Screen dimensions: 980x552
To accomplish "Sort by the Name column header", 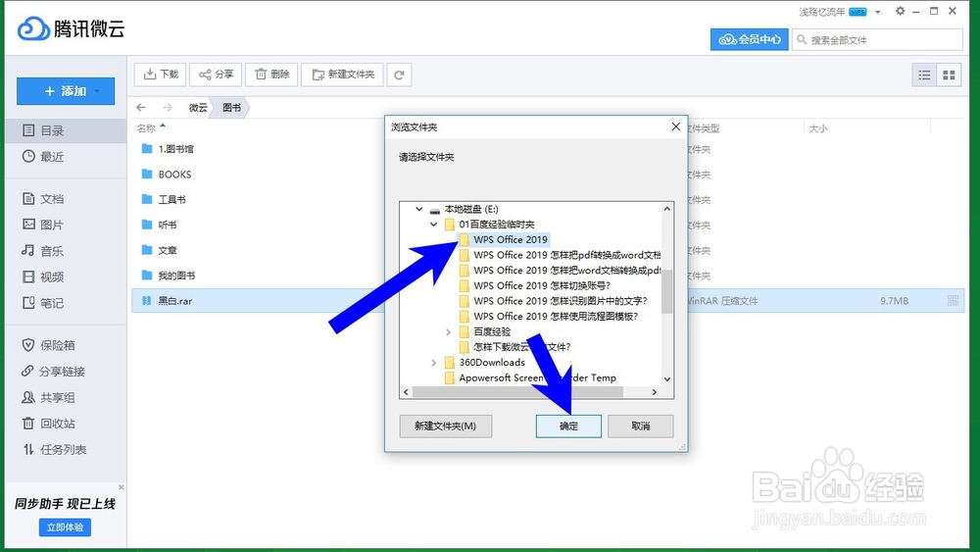I will click(146, 128).
